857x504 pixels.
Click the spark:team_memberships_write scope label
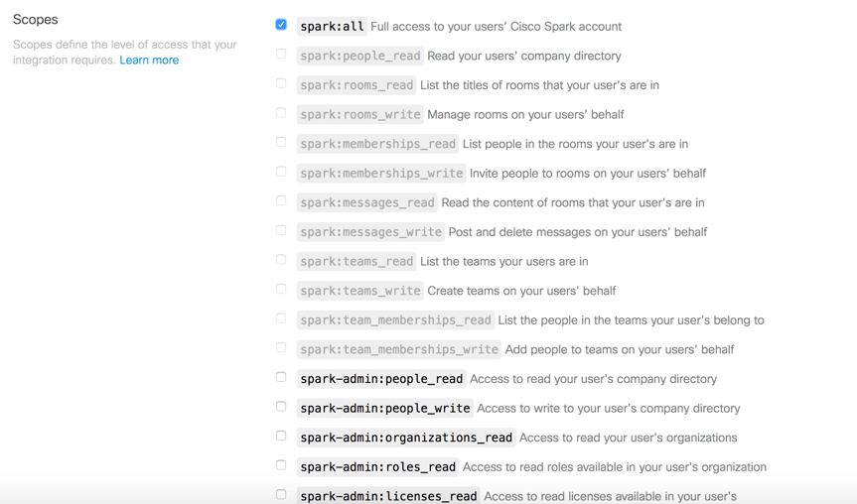click(399, 349)
